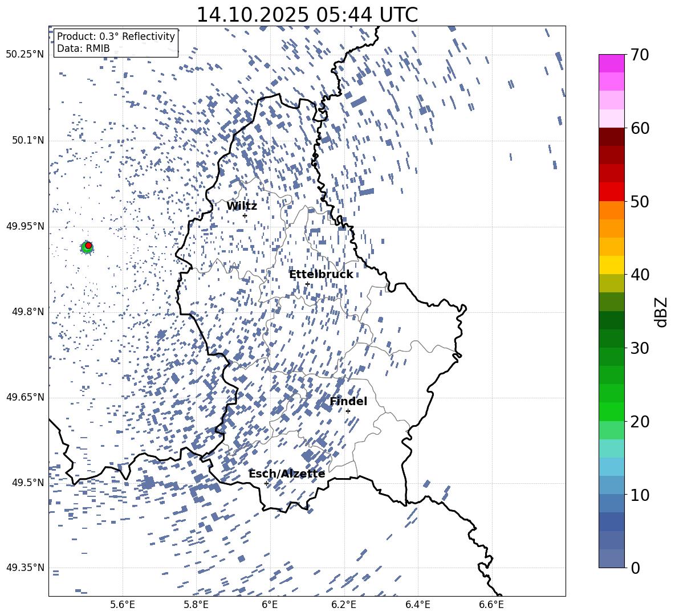Click the dBZ colorbar axis label
675x616 pixels.
click(661, 312)
